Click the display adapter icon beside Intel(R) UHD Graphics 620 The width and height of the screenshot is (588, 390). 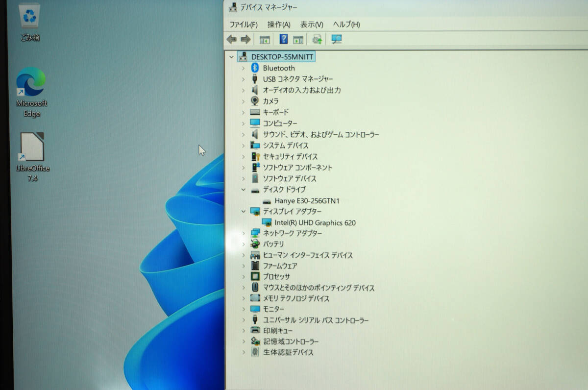[x=267, y=222]
